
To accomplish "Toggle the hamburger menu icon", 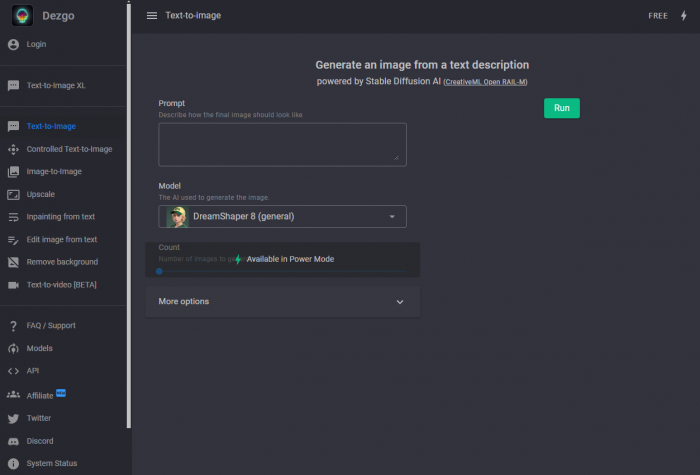I will 152,16.
